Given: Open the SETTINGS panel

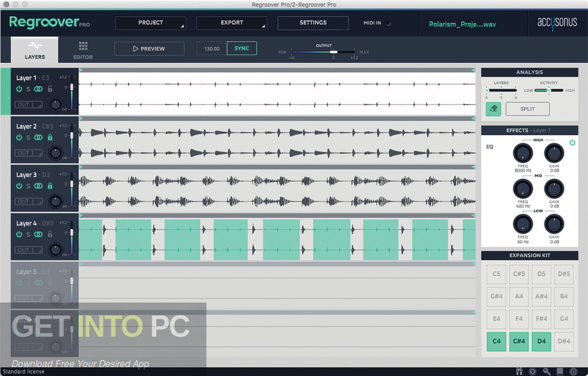Looking at the screenshot, I should point(313,23).
